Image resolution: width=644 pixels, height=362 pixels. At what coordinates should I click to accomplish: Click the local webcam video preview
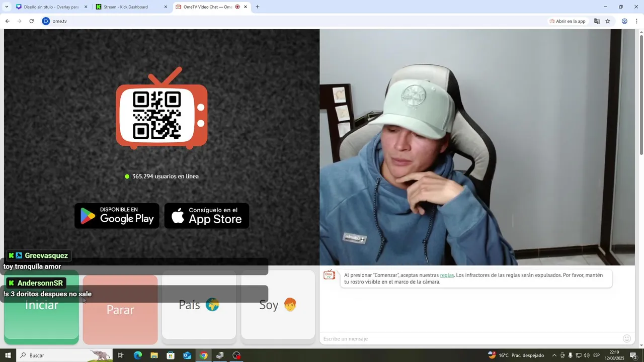point(477,147)
